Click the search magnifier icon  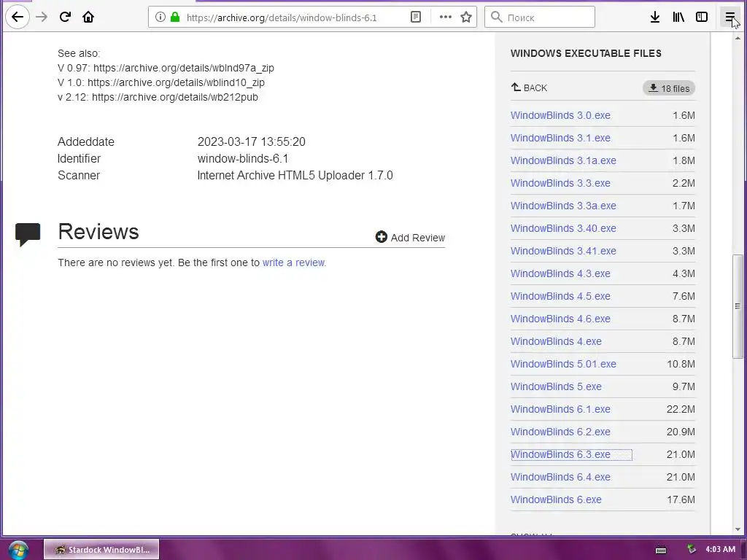tap(496, 17)
